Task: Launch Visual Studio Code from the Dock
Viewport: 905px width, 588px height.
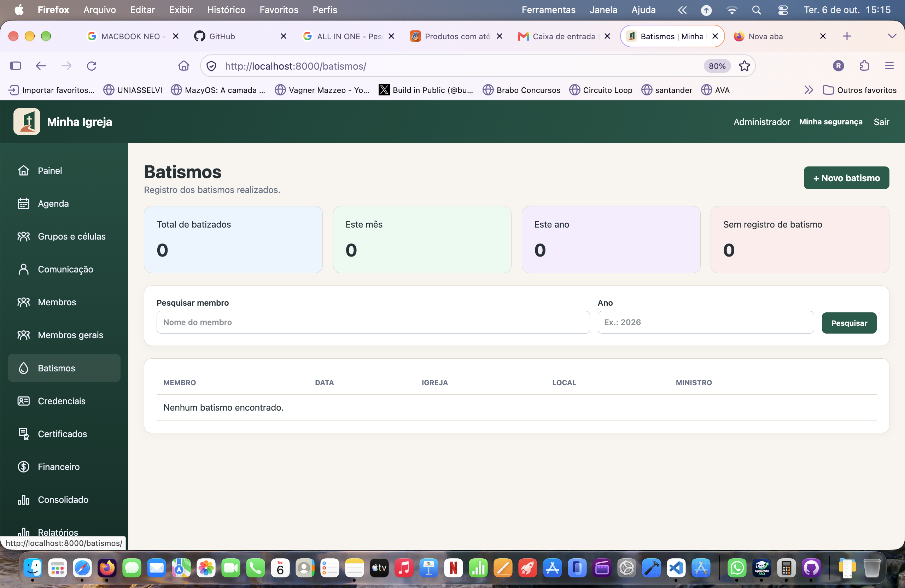Action: coord(676,568)
